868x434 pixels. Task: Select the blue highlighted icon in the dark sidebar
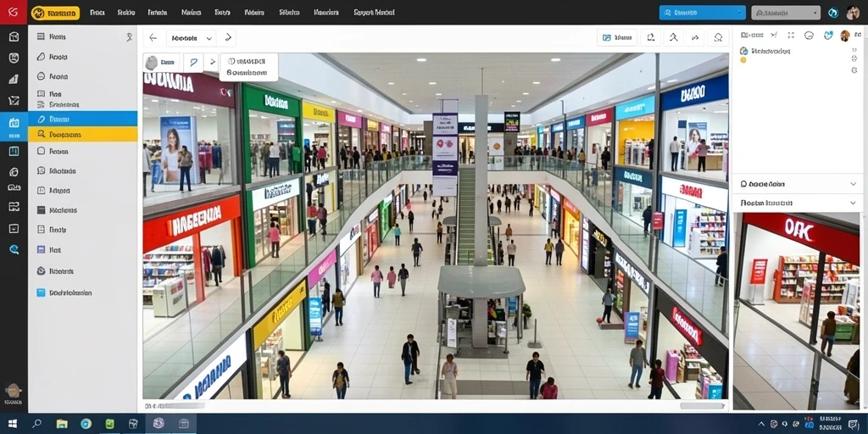click(x=14, y=126)
